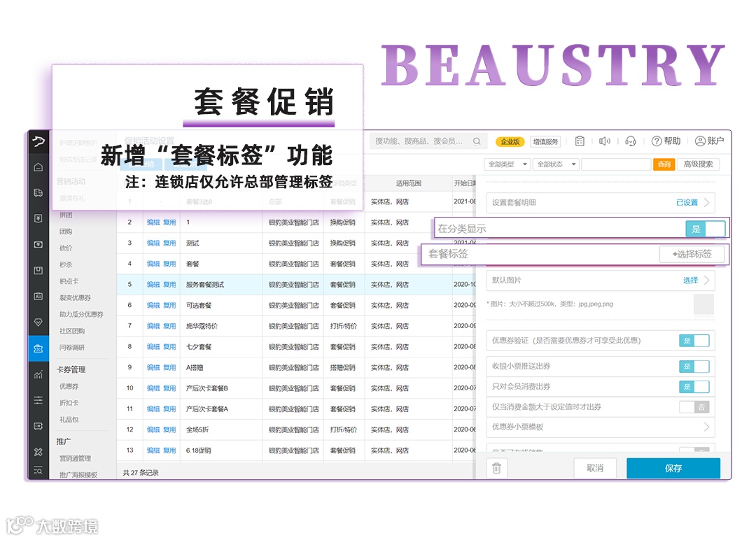
Task: Click the magnifier icon in top search box
Action: tap(477, 141)
